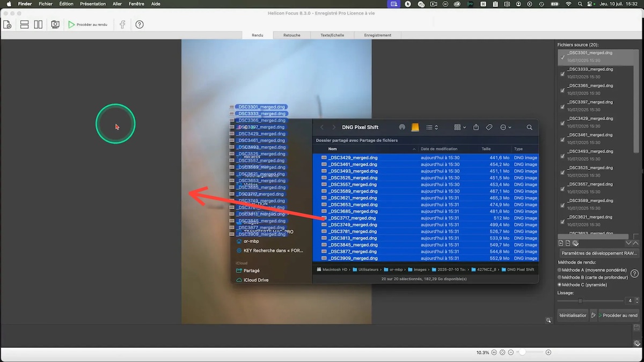644x362 pixels.
Task: Open iCloud Drive in Finder sidebar
Action: [x=256, y=280]
